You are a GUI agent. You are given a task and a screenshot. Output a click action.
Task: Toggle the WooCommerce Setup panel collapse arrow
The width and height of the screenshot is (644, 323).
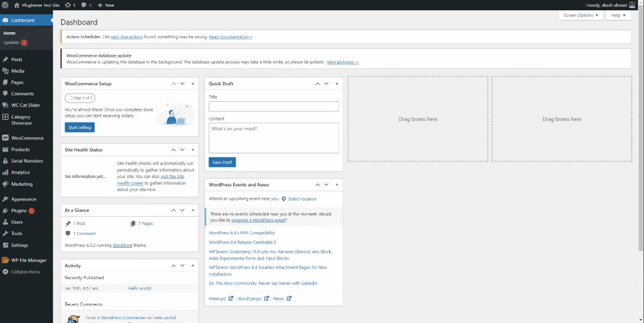coord(193,83)
